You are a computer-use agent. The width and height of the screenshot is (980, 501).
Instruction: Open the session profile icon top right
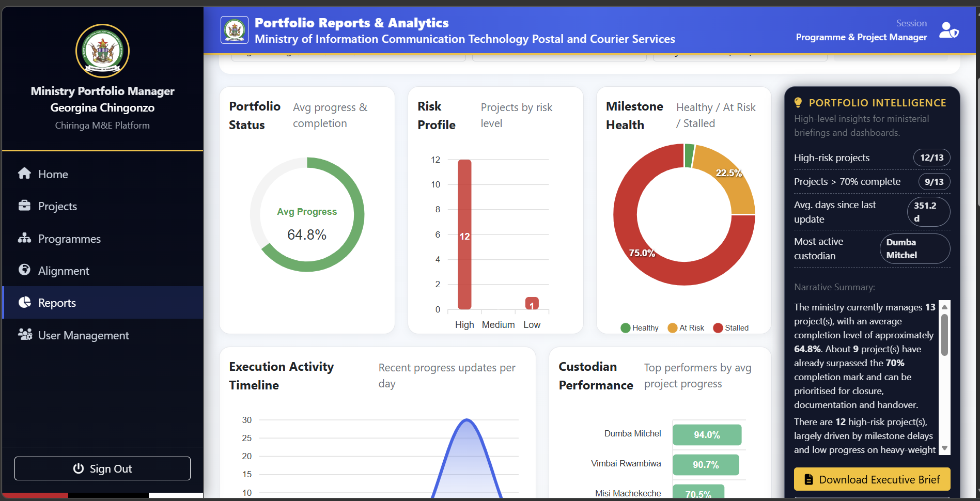948,30
